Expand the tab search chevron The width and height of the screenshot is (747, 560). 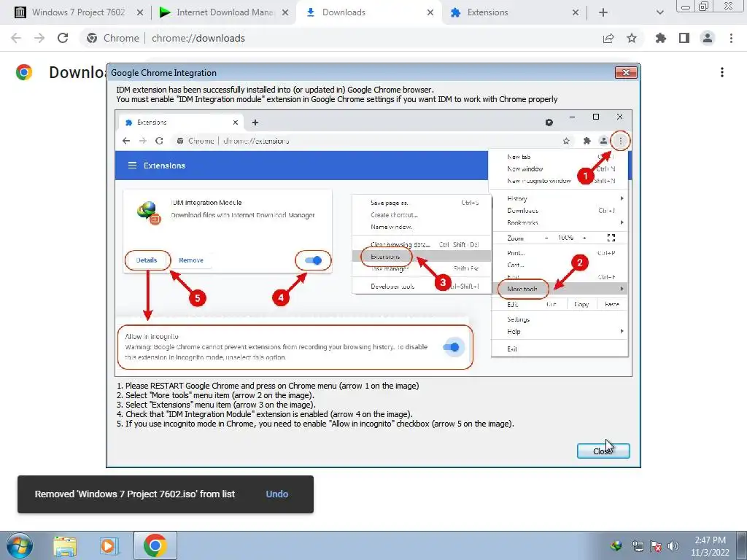pyautogui.click(x=659, y=13)
